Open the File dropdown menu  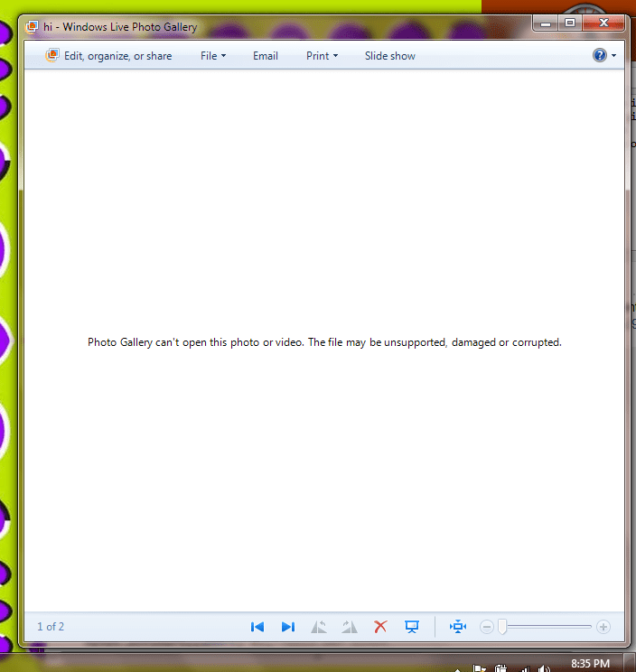tap(213, 56)
